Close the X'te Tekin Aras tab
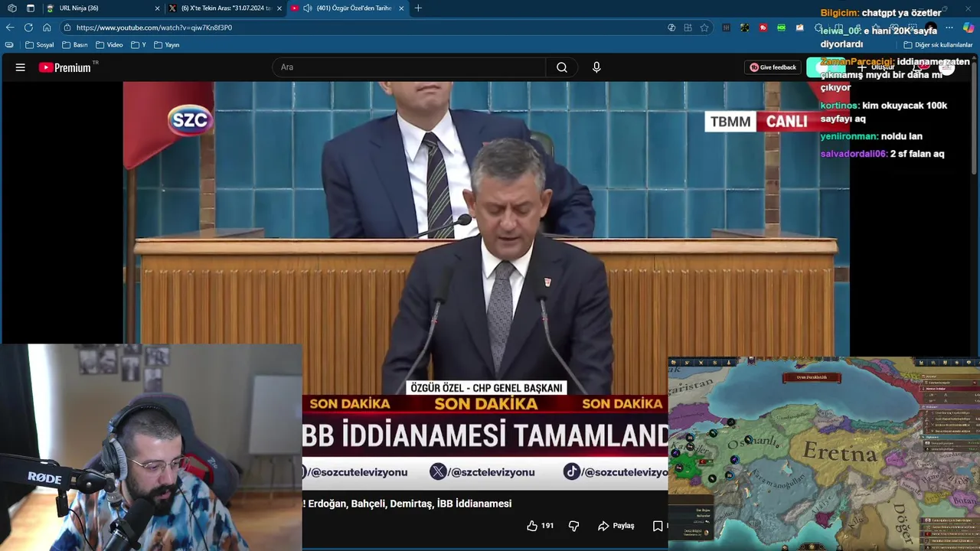This screenshot has height=551, width=980. (279, 8)
